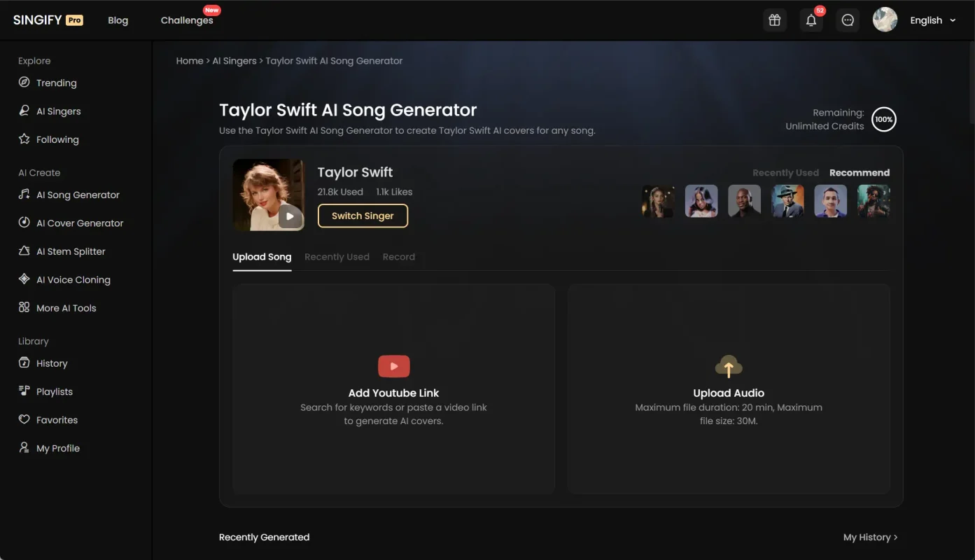Click the AI Voice Cloning diamond icon
Viewport: 975px width, 560px height.
24,279
